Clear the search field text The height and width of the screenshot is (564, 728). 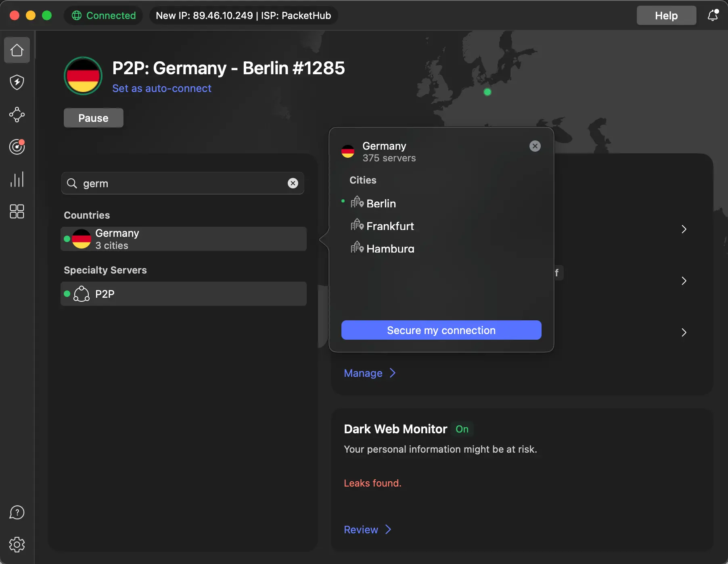point(293,183)
